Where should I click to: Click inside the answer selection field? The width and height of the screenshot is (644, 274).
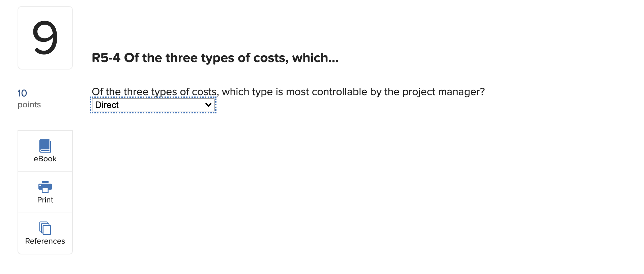pos(152,105)
